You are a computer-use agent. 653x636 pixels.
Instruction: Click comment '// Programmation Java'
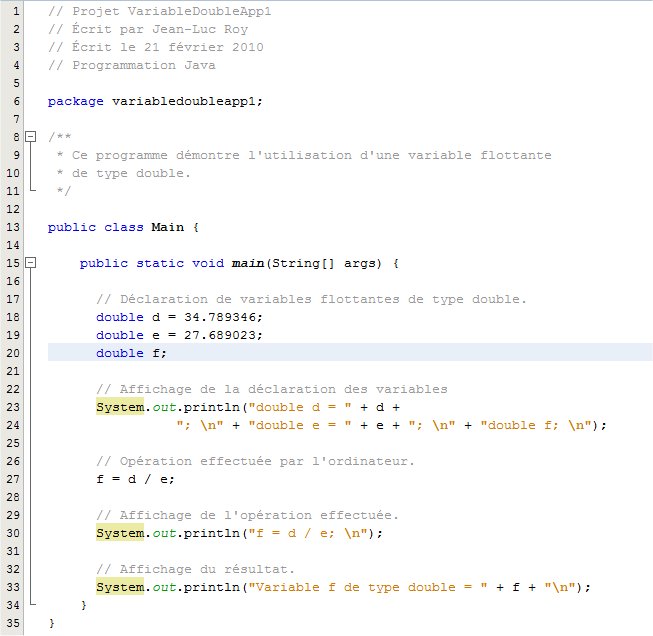pyautogui.click(x=132, y=65)
